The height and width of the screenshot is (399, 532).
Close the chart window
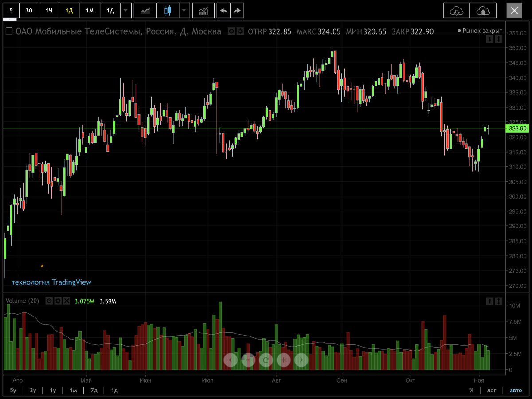tap(514, 11)
